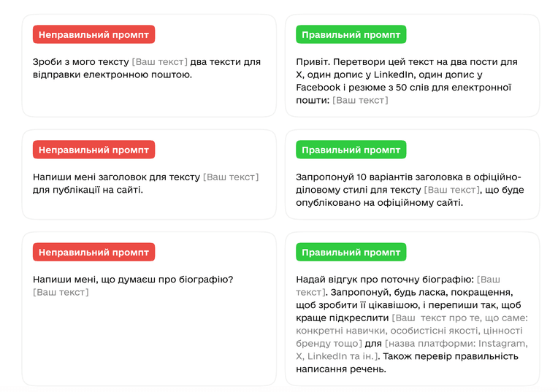Click the red badge above the biography question
This screenshot has width=558, height=392.
click(94, 252)
